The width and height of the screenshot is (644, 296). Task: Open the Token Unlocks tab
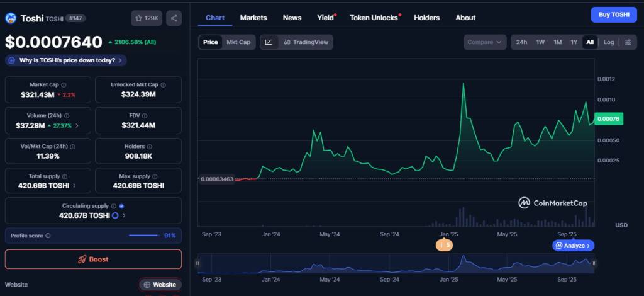(x=374, y=18)
